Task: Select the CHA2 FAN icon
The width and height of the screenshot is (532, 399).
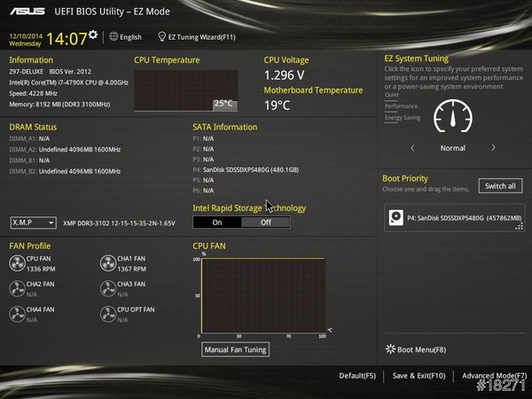Action: pyautogui.click(x=17, y=289)
